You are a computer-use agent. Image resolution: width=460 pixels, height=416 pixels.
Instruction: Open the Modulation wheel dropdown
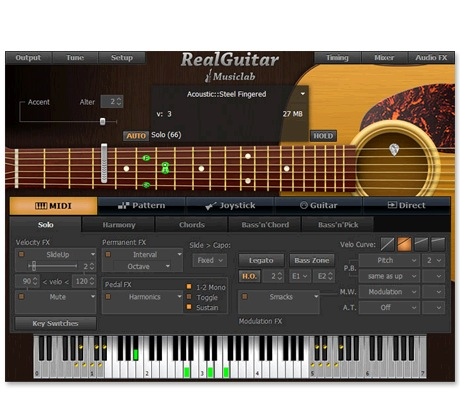click(389, 292)
